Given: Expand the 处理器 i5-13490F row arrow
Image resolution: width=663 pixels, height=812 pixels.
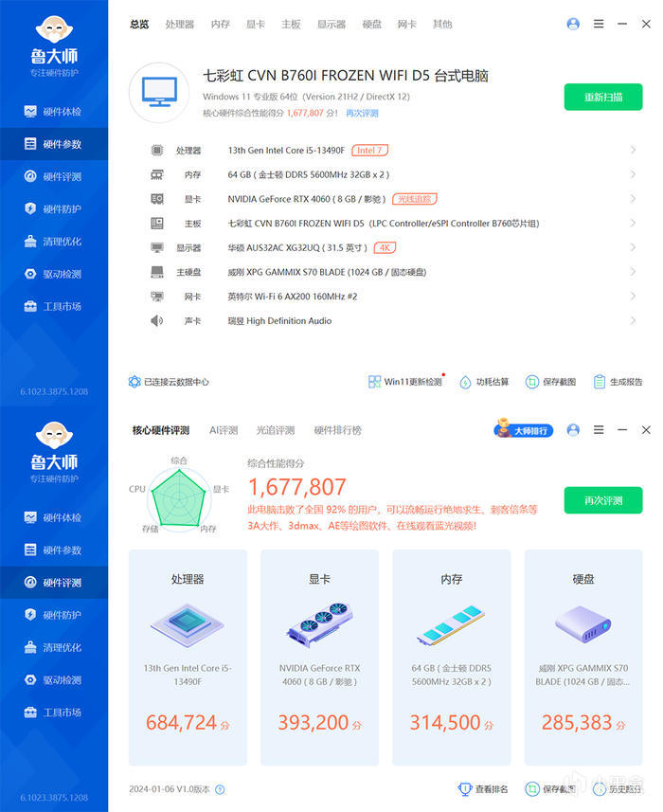Looking at the screenshot, I should (x=633, y=150).
